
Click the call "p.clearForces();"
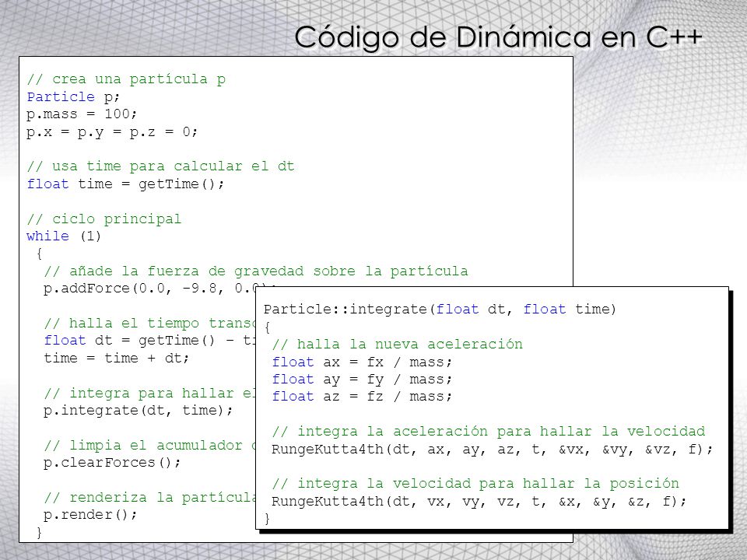[x=112, y=463]
